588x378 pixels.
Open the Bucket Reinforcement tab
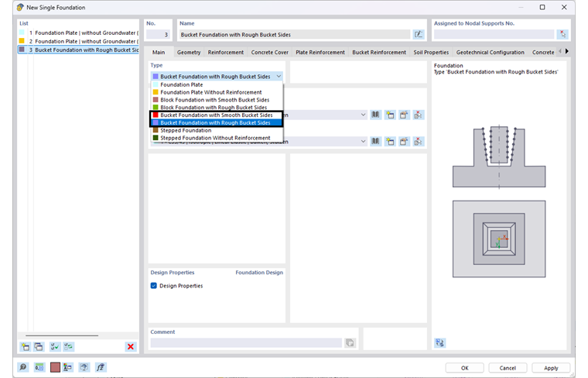pyautogui.click(x=379, y=52)
